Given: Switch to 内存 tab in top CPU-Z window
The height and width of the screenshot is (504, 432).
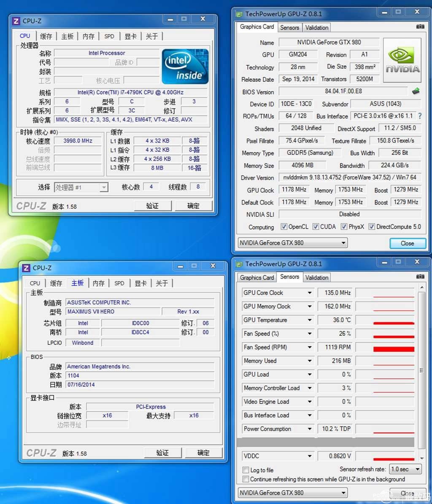Looking at the screenshot, I should pyautogui.click(x=89, y=36).
